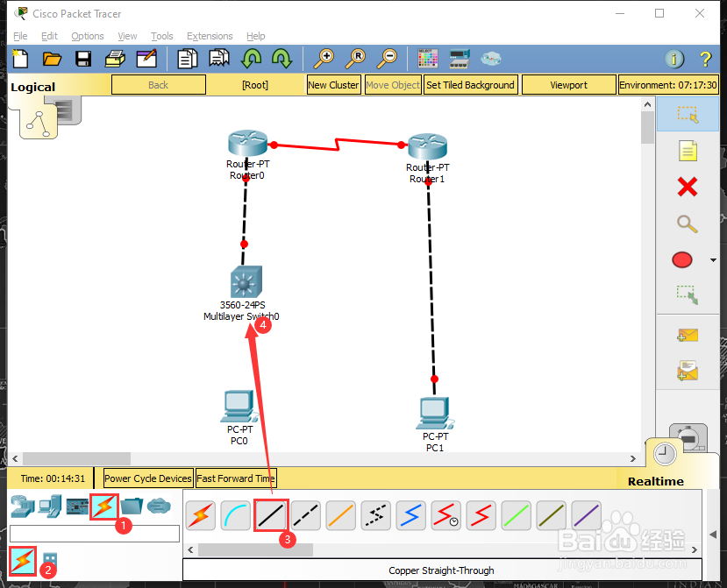Select End Devices category icon

[50, 506]
